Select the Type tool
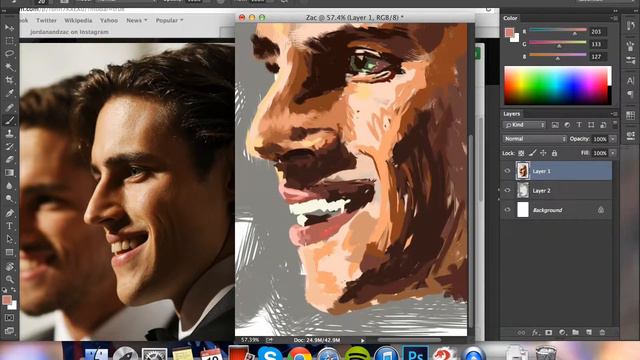Image resolution: width=640 pixels, height=360 pixels. coord(9,226)
